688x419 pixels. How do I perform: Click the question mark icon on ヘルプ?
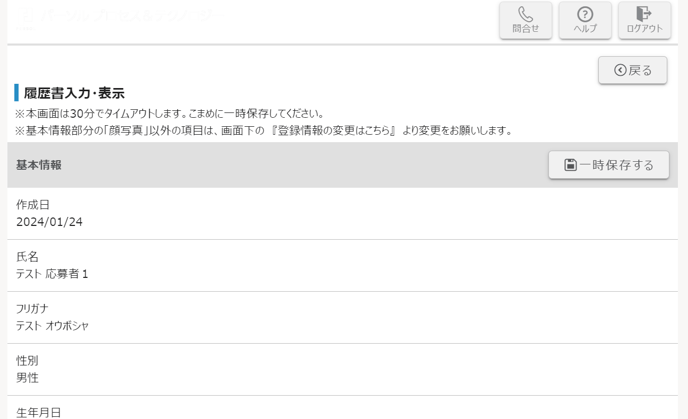coord(585,14)
